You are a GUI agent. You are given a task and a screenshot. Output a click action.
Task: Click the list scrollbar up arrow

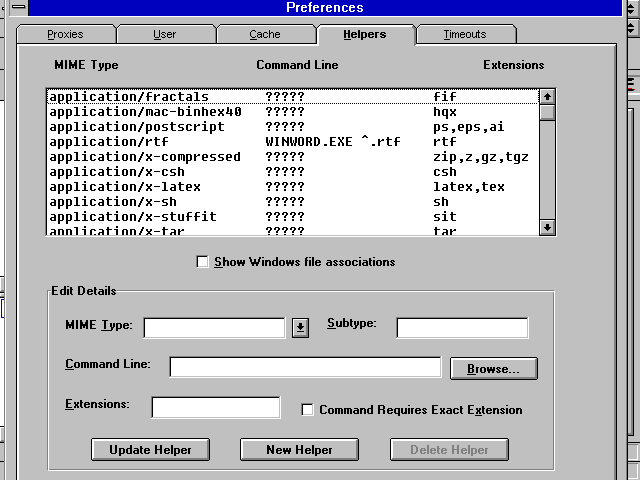(547, 97)
